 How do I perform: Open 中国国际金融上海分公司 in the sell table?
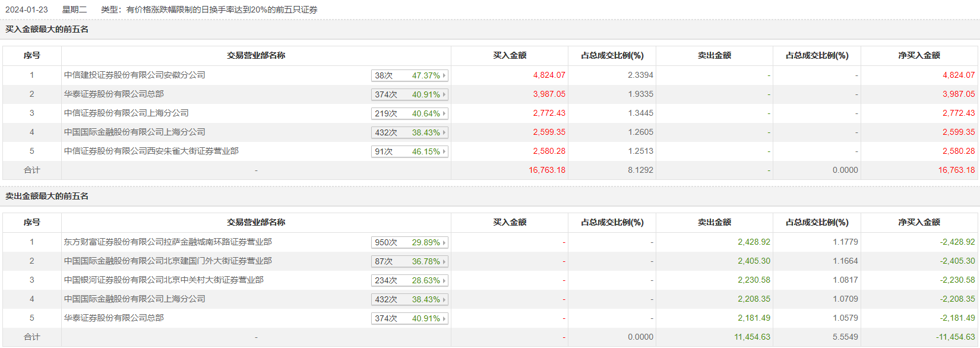(135, 299)
